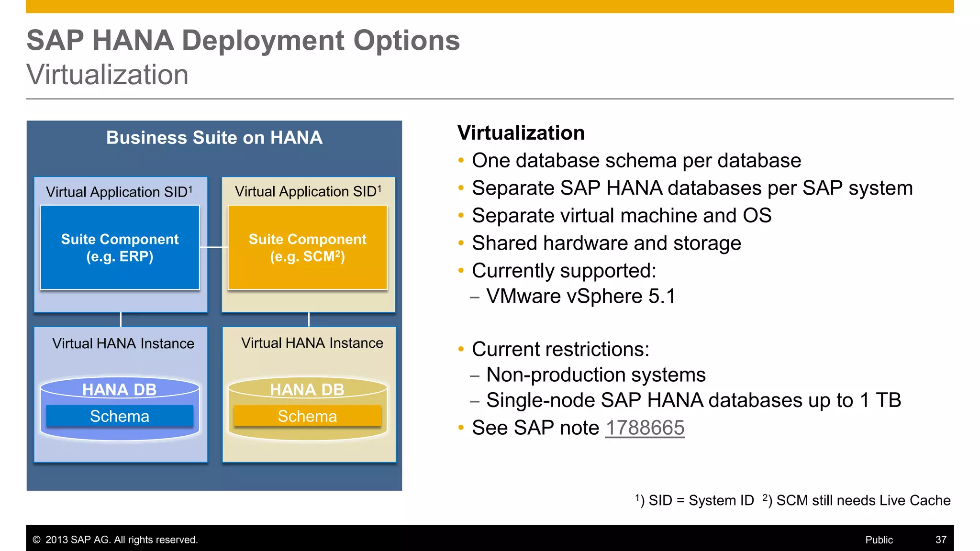Click 'Separate SAP HANA databases per SAP system'

tap(692, 188)
